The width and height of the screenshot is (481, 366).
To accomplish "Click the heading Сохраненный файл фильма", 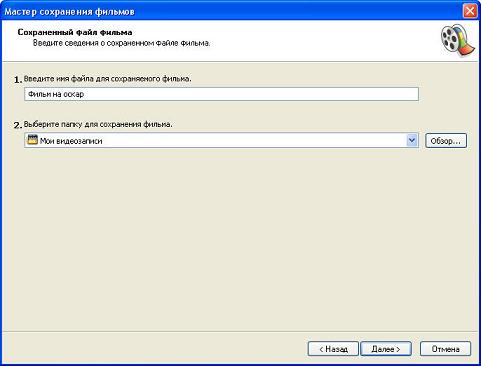I will tap(75, 32).
